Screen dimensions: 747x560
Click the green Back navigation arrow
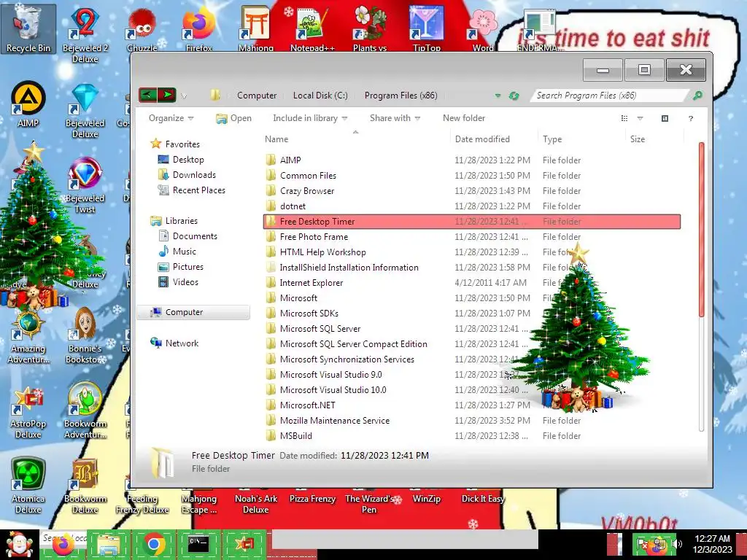pos(147,96)
